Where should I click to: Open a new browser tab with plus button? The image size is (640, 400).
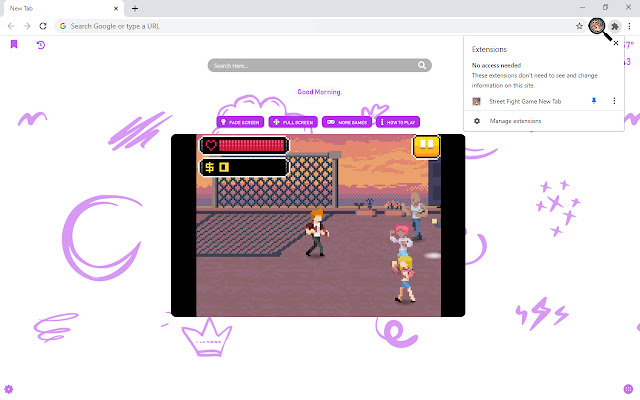click(x=135, y=8)
